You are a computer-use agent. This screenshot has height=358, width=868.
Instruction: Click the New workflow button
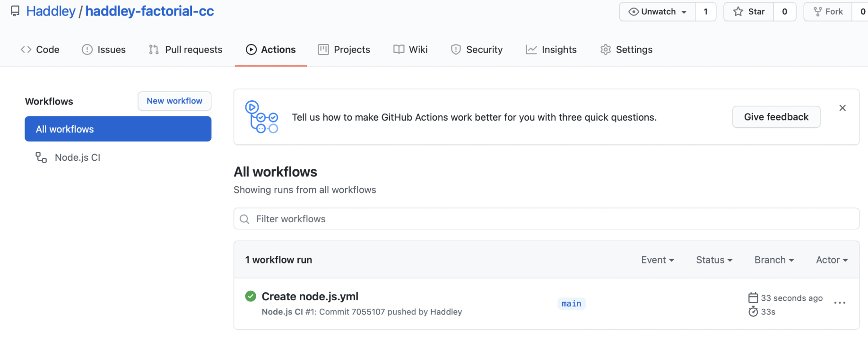(x=174, y=101)
